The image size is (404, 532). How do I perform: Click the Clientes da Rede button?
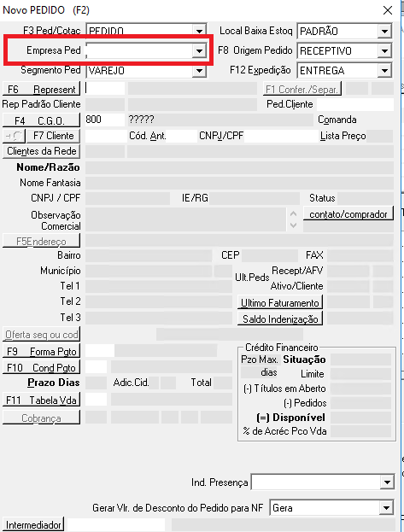pos(41,151)
